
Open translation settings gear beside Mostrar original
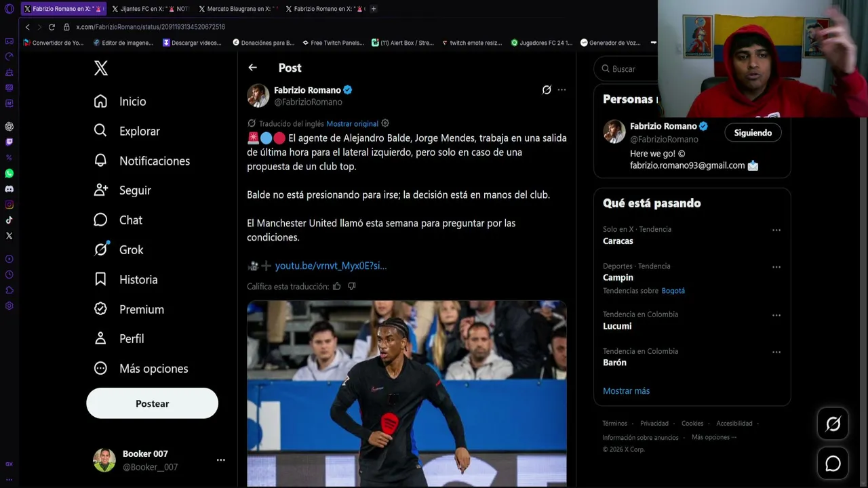(x=385, y=123)
